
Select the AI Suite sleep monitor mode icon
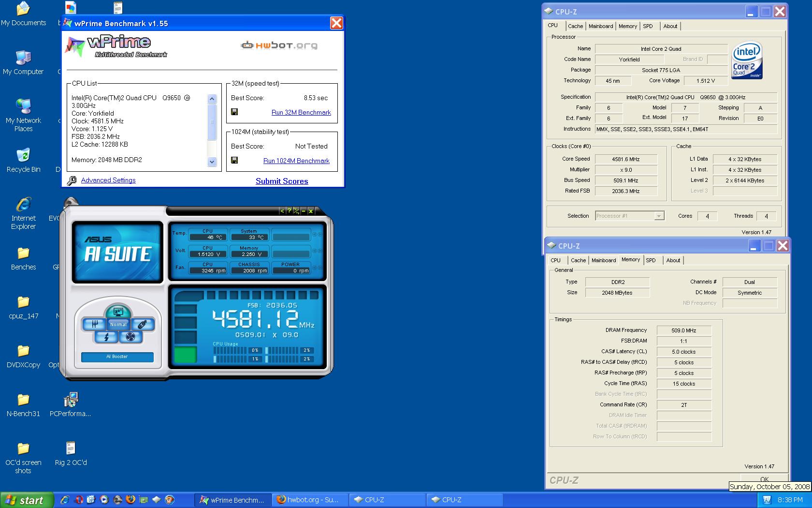click(118, 312)
